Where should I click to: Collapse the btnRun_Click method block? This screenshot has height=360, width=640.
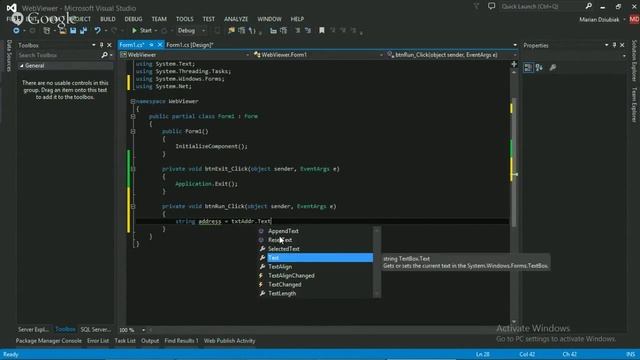click(133, 207)
